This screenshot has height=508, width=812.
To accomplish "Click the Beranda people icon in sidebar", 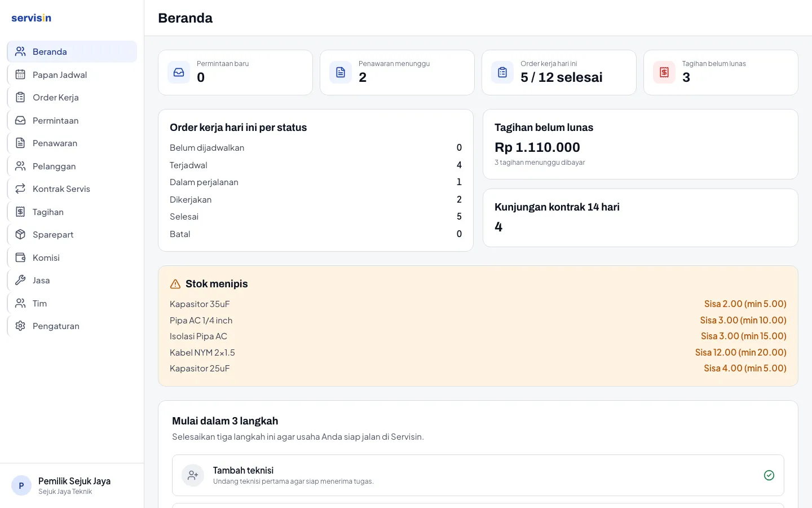I will (x=20, y=51).
